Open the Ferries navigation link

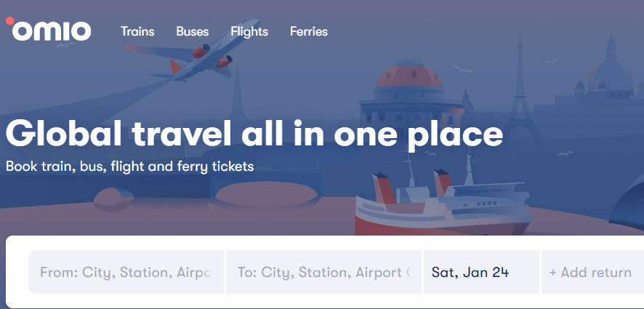coord(308,31)
